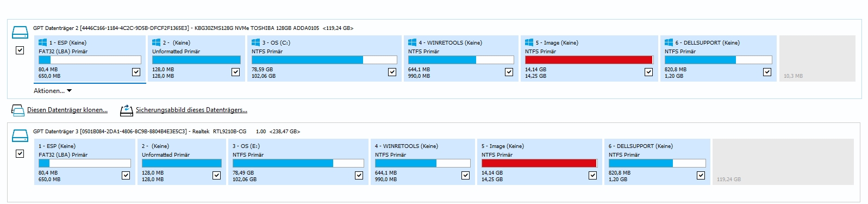The height and width of the screenshot is (204, 868).
Task: Click the red usage bar of disk 2 Image partition
Action: [589, 60]
